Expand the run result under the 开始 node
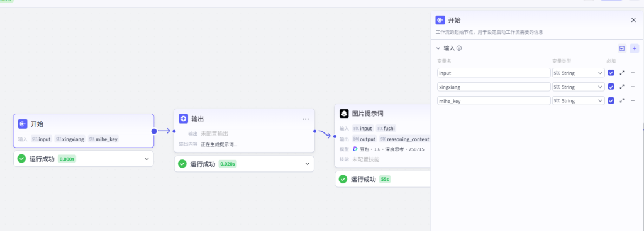This screenshot has width=644, height=231. coord(147,159)
